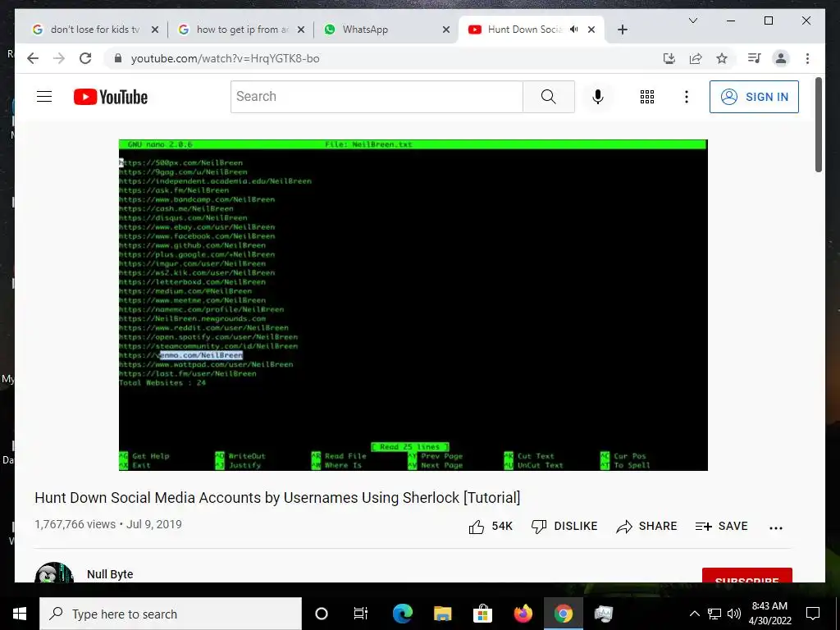Screen dimensions: 840x630
Task: Open the Chrome profile avatar
Action: [x=781, y=58]
